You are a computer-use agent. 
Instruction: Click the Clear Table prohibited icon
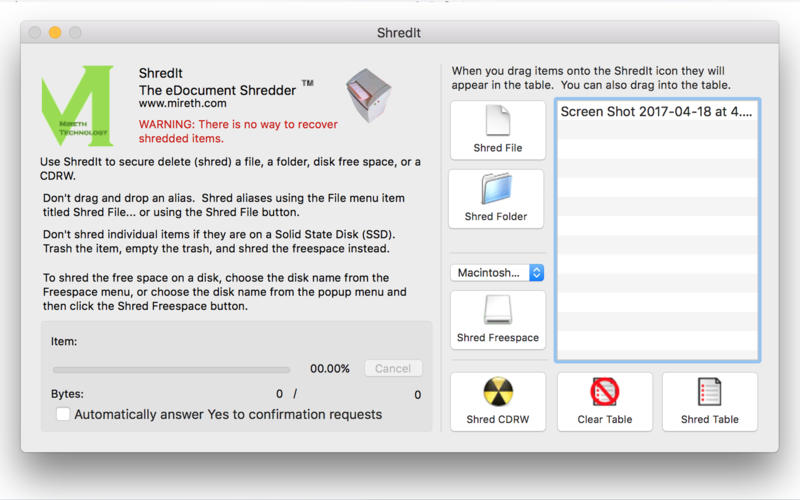tap(605, 392)
